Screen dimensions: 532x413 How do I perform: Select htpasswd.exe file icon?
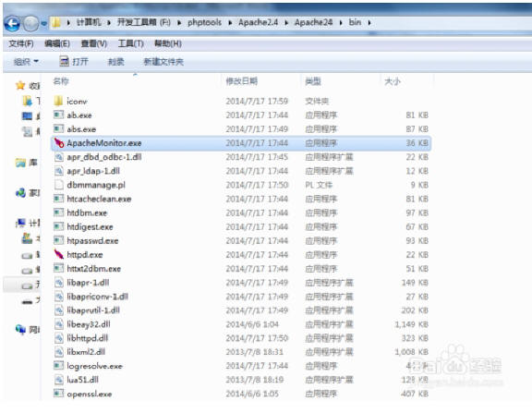pyautogui.click(x=58, y=240)
